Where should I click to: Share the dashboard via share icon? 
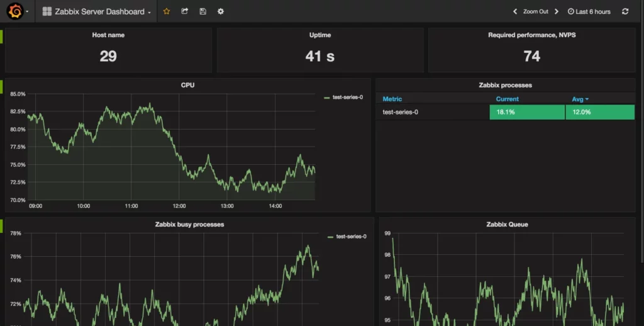(x=184, y=11)
